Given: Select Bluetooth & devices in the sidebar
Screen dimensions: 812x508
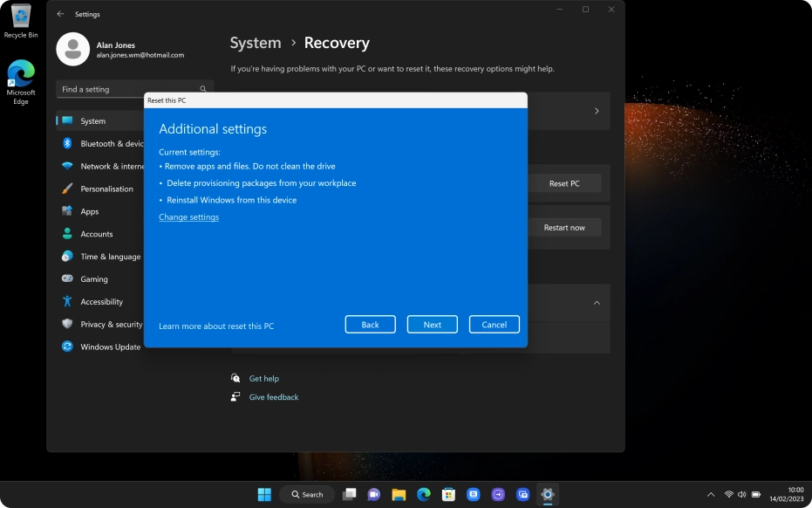Looking at the screenshot, I should [x=103, y=143].
